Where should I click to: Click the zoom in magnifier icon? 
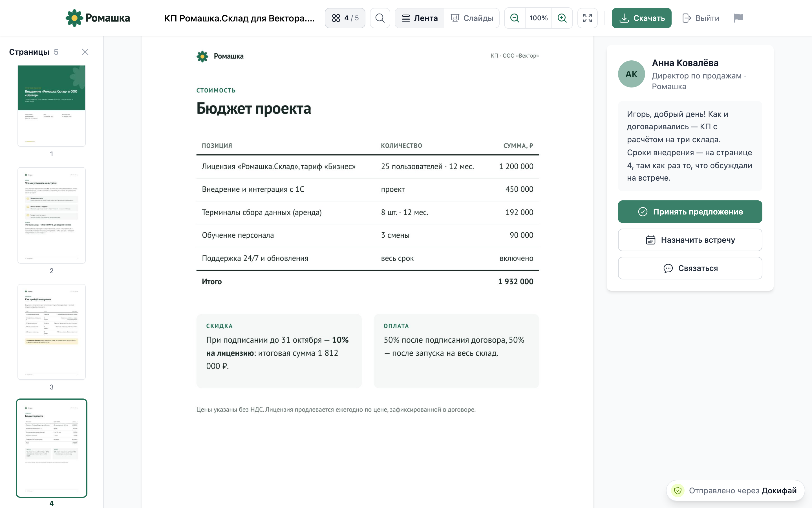562,18
